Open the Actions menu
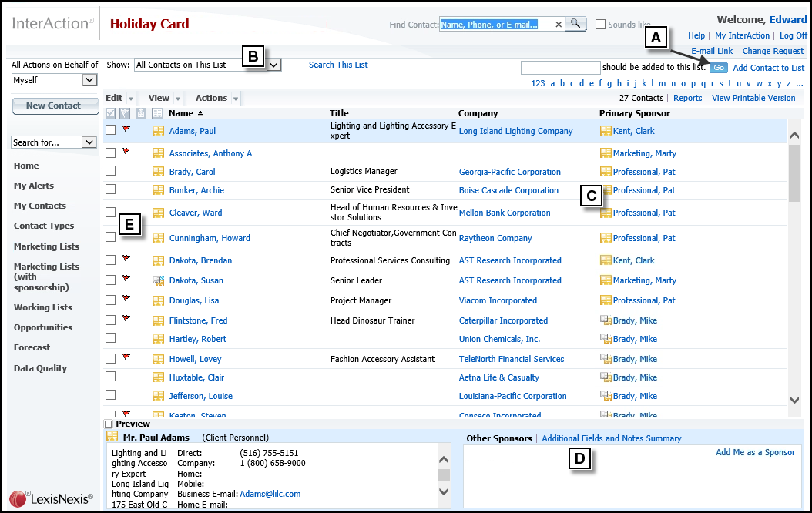This screenshot has height=513, width=812. [x=211, y=98]
